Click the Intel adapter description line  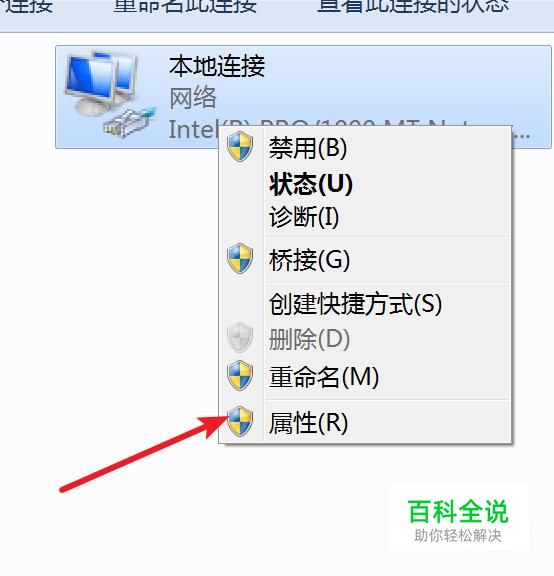tap(349, 129)
